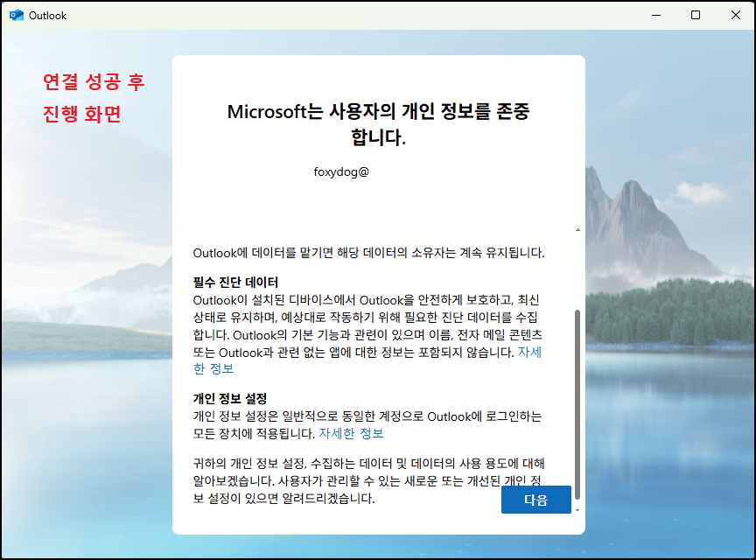
Task: Click the 필수 진단 데이터 heading
Action: (x=235, y=282)
